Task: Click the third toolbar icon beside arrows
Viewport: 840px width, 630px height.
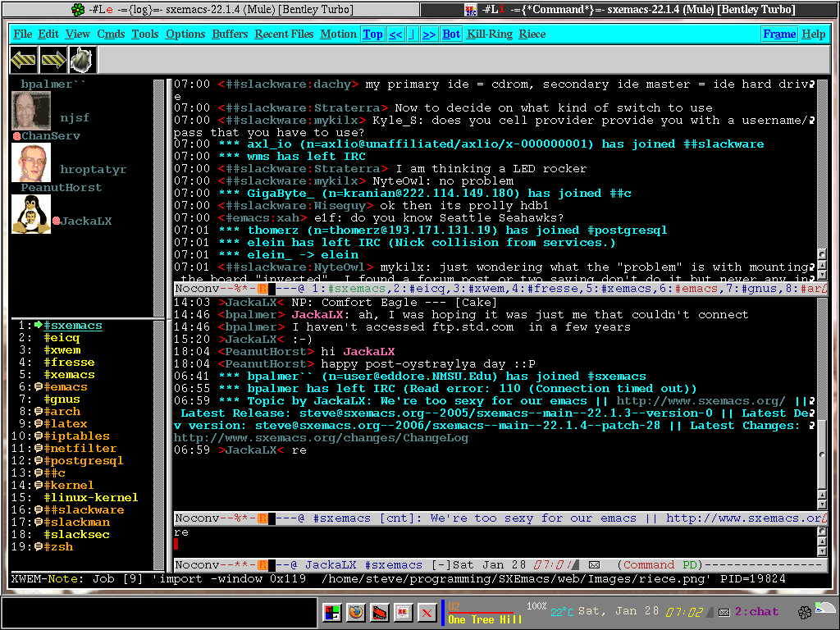Action: coord(83,59)
